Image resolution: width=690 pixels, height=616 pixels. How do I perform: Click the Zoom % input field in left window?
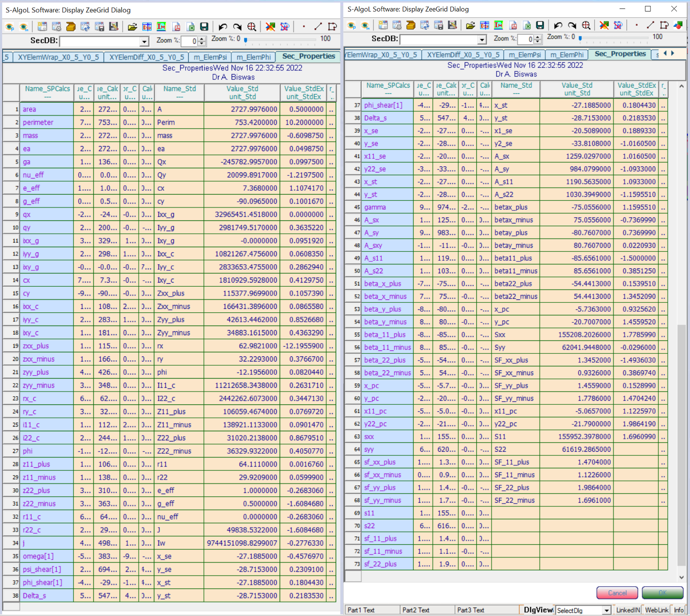(189, 41)
